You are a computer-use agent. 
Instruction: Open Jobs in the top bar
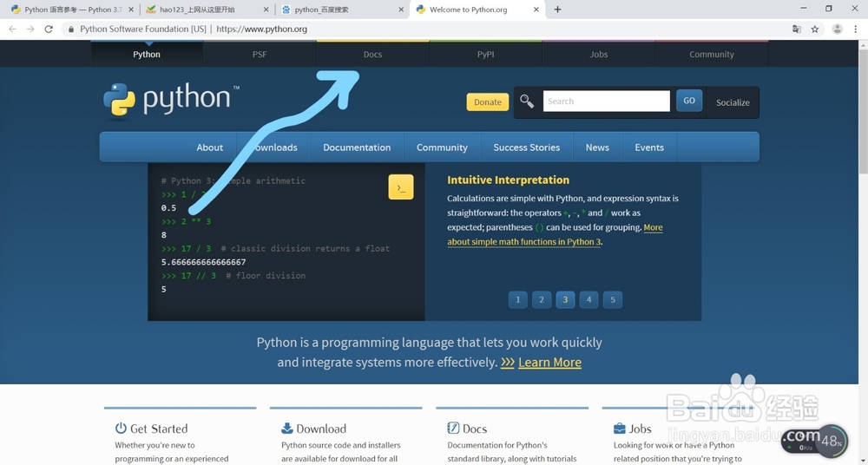(598, 55)
